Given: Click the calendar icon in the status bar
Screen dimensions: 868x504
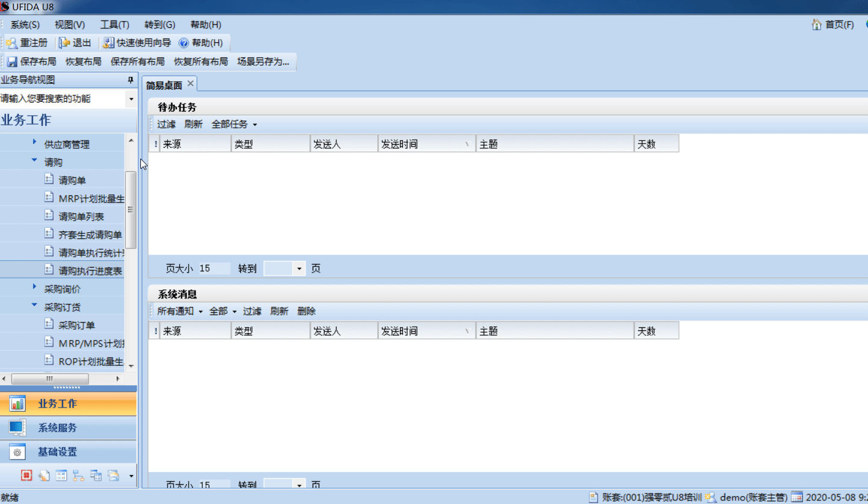Looking at the screenshot, I should (x=796, y=497).
